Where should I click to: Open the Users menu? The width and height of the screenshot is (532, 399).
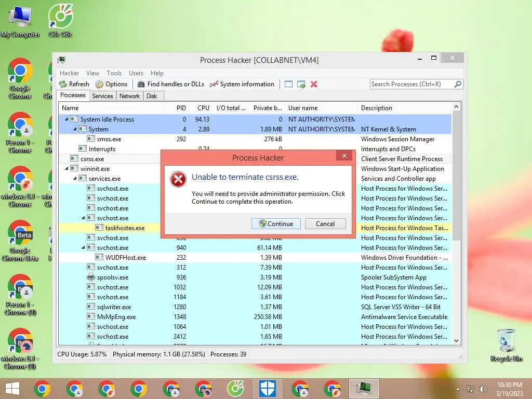tap(136, 73)
